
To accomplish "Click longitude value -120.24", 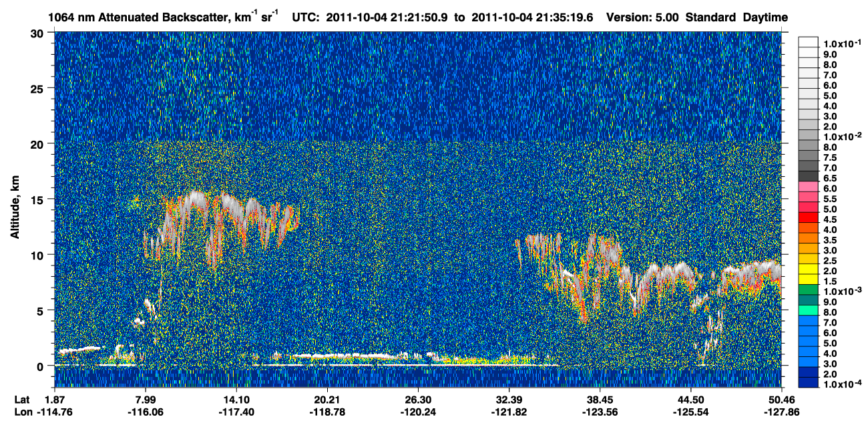I will pos(418,412).
